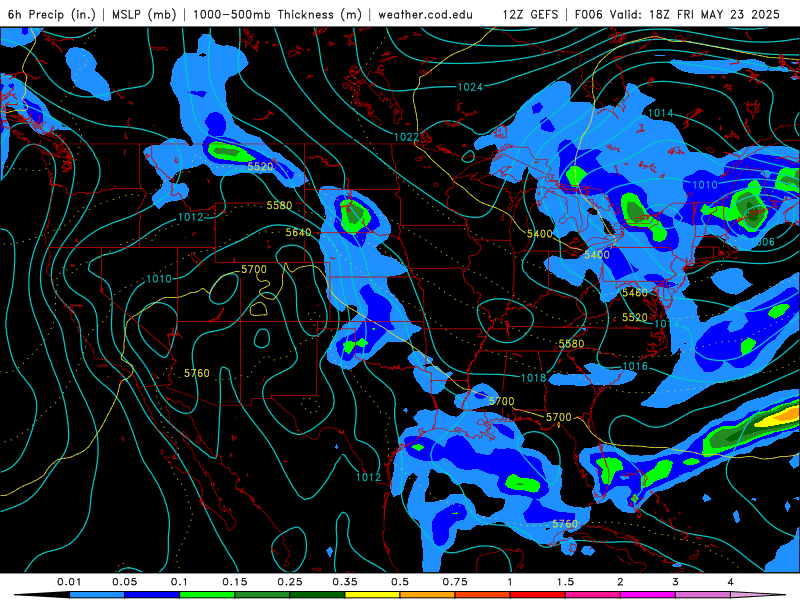Click legend swatch between 2 and 3
Screen dimensions: 800x600
[x=648, y=595]
